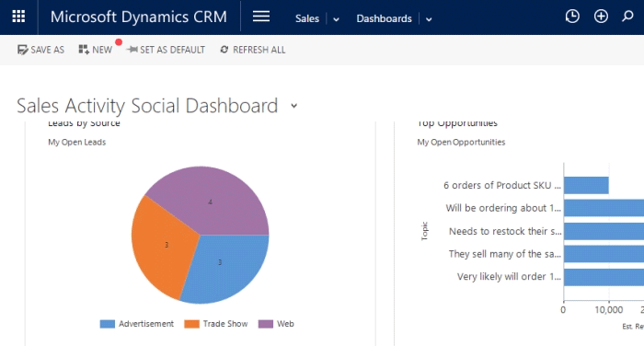The image size is (644, 346).
Task: Open the hamburger navigation menu
Action: coord(261,17)
